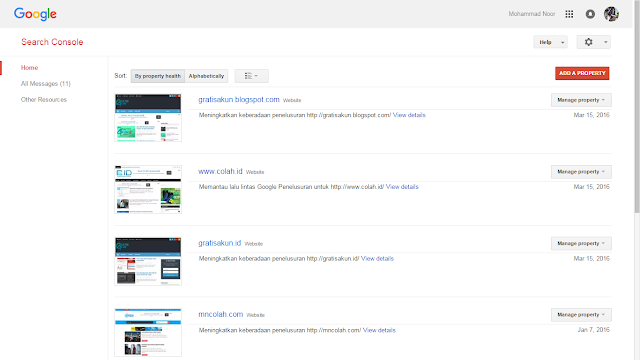The image size is (640, 360).
Task: Sort properties Alphabetically
Action: [x=206, y=76]
